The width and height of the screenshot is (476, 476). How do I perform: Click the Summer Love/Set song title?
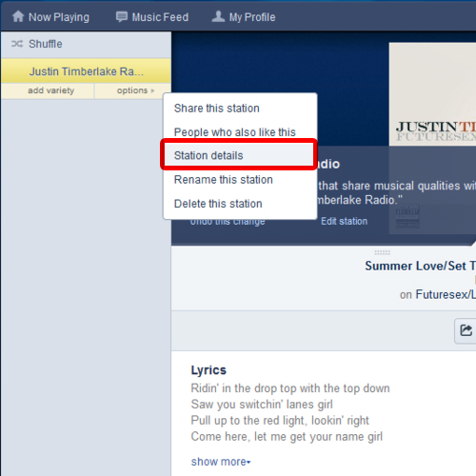coord(420,266)
